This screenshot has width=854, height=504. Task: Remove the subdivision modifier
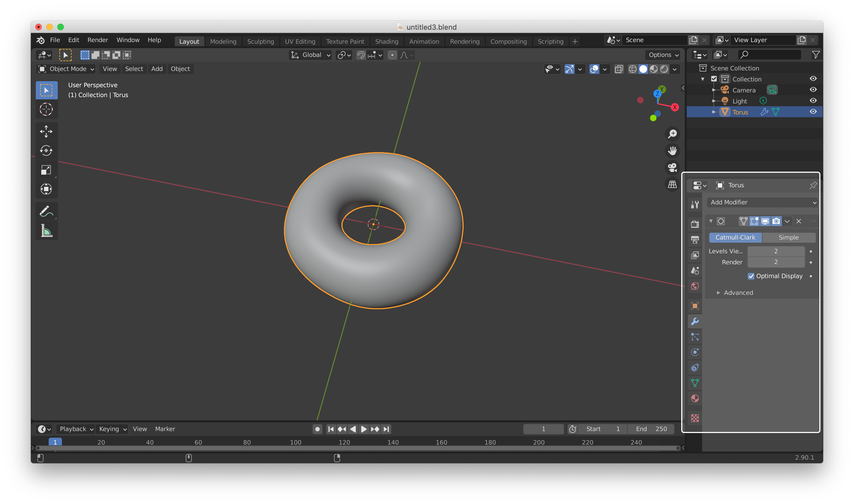799,221
